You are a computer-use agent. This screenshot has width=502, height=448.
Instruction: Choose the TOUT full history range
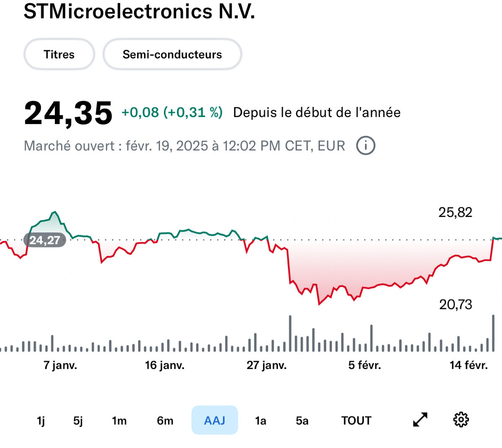(356, 420)
